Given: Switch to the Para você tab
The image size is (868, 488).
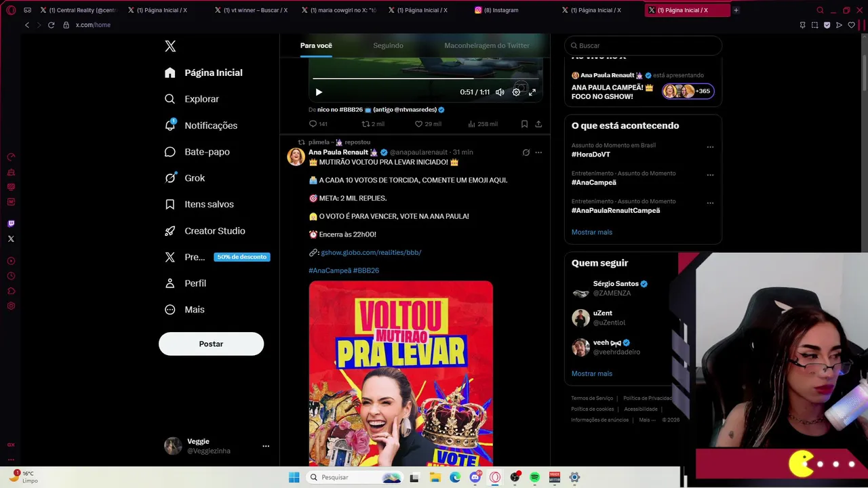Looking at the screenshot, I should click(x=316, y=45).
